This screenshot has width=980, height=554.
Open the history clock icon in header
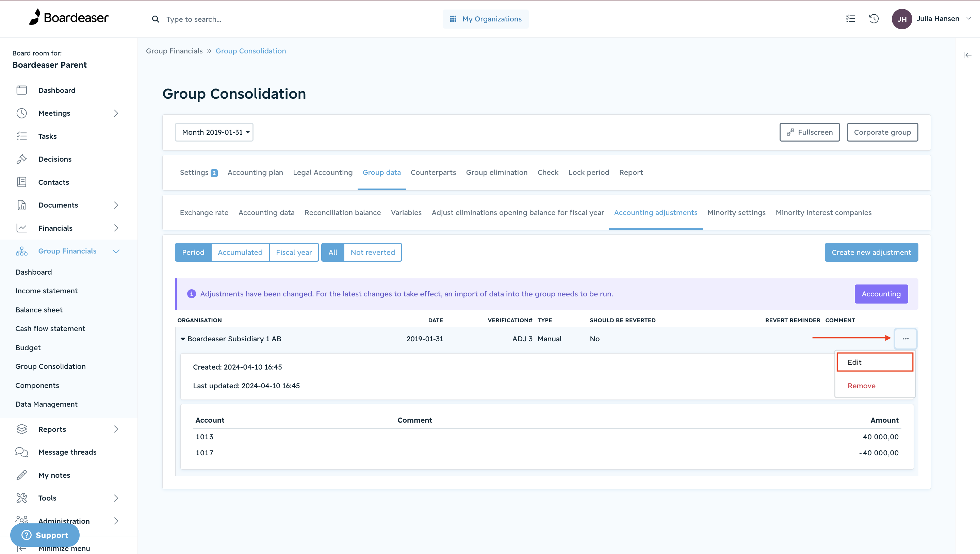point(874,19)
